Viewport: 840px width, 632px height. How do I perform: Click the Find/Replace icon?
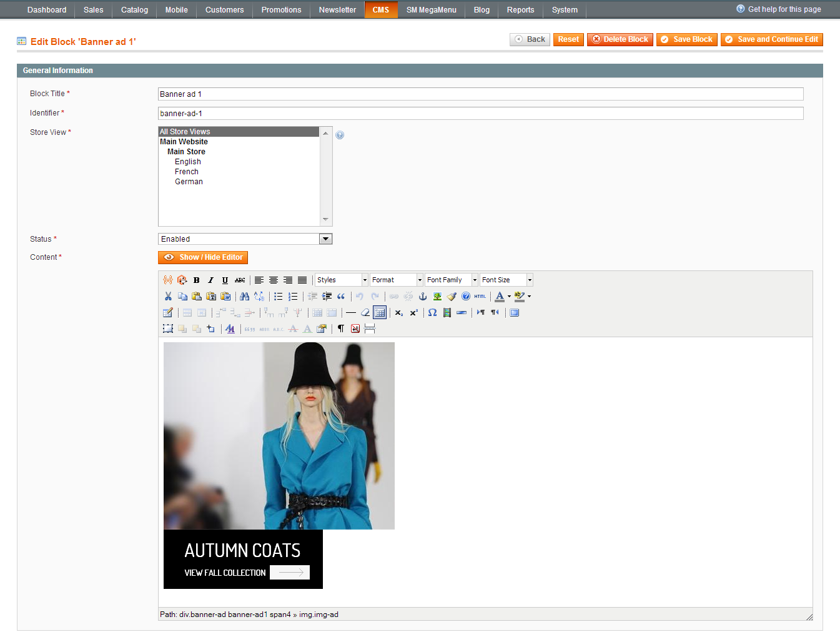(259, 296)
